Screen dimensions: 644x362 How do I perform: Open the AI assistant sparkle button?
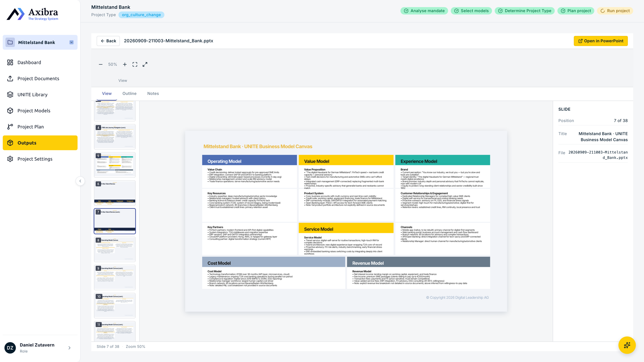coord(627,345)
